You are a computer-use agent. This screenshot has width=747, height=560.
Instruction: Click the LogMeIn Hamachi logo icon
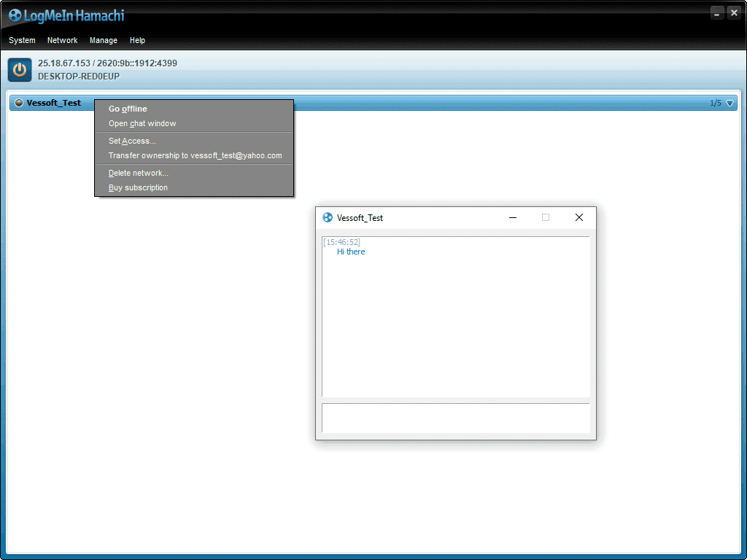[x=15, y=16]
